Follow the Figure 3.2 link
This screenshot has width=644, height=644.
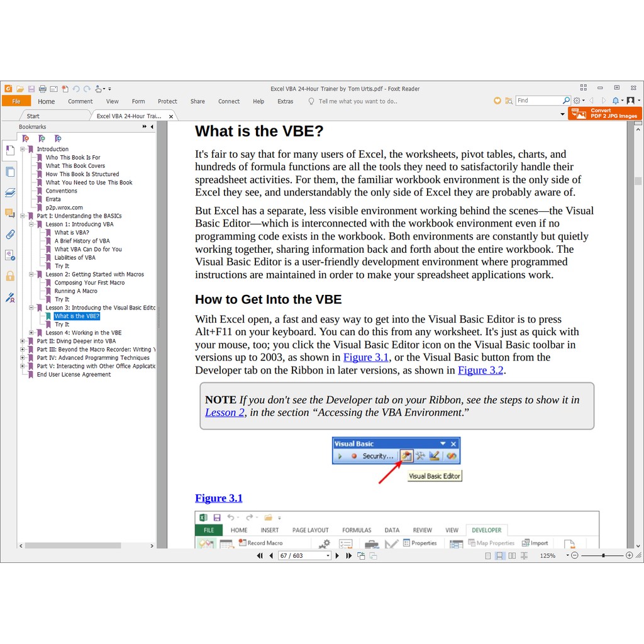coord(480,370)
